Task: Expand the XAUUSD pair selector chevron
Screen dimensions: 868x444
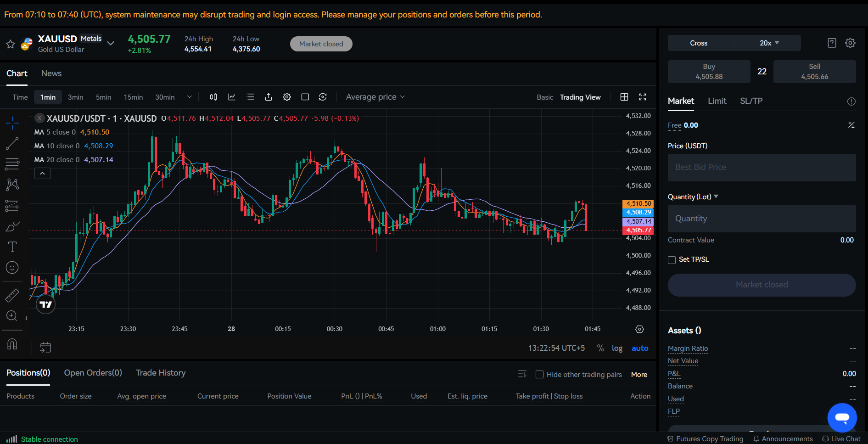Action: coord(111,44)
